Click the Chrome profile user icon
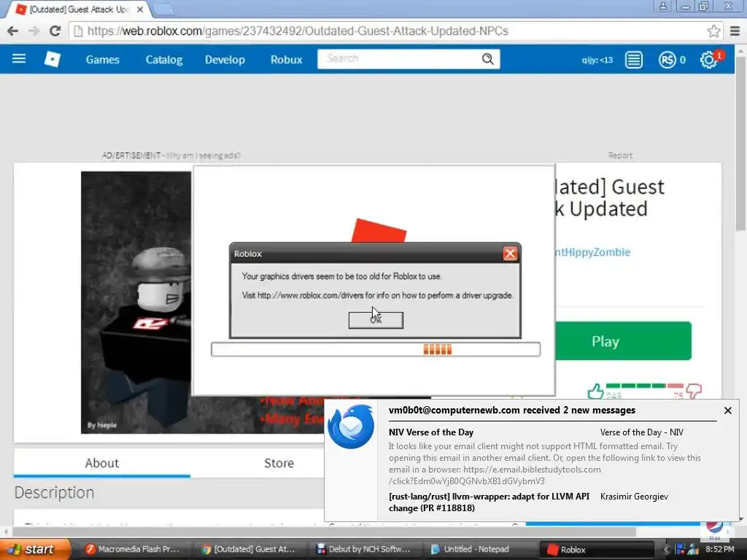Screen dimensions: 747x560 [662, 6]
